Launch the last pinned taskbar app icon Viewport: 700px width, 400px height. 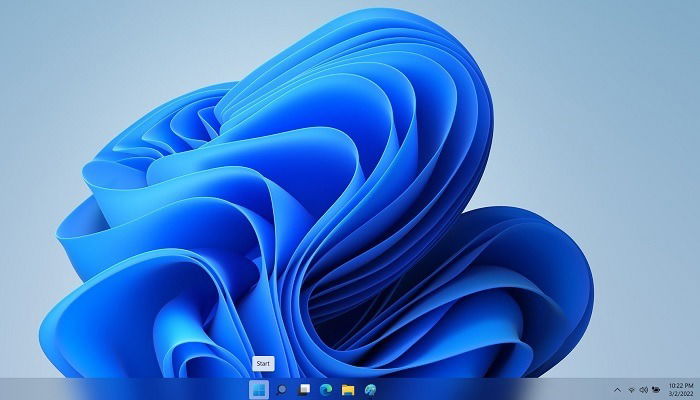point(370,390)
